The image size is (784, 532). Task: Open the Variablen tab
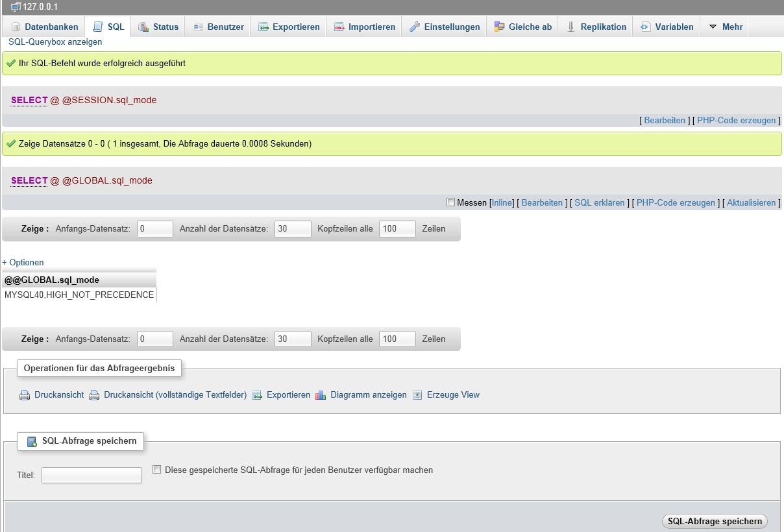pos(667,27)
